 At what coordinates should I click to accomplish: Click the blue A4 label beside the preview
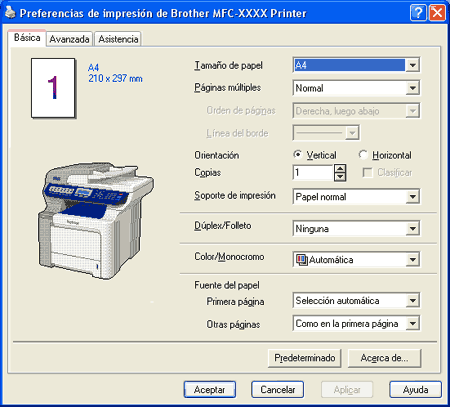pos(93,67)
